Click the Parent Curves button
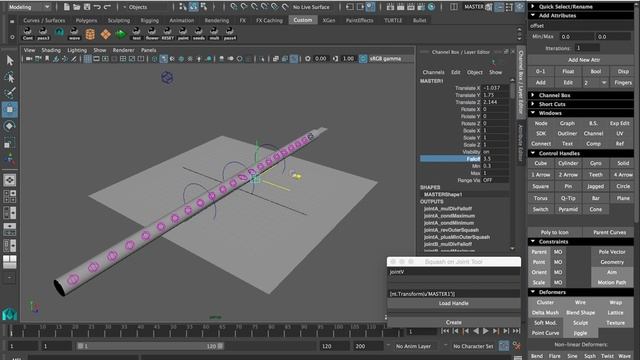 pos(609,232)
